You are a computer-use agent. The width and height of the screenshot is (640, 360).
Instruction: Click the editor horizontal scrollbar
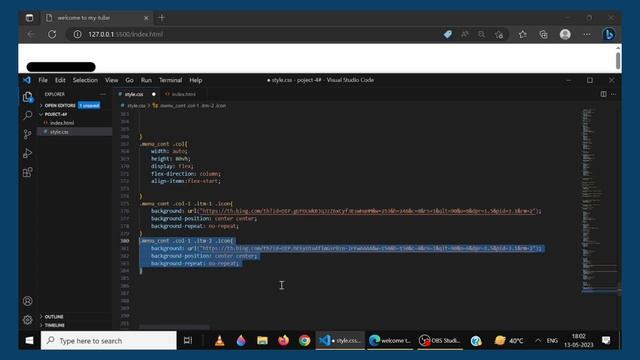pos(174,327)
